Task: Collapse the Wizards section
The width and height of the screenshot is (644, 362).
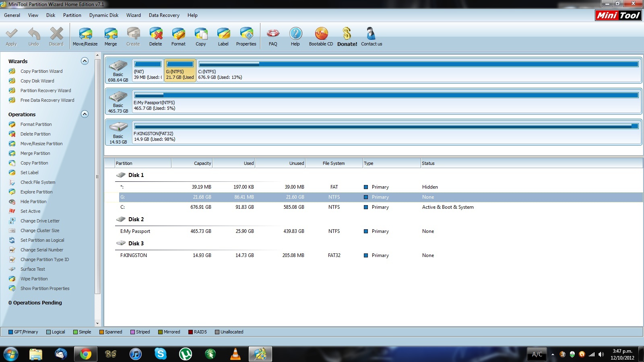Action: (85, 61)
